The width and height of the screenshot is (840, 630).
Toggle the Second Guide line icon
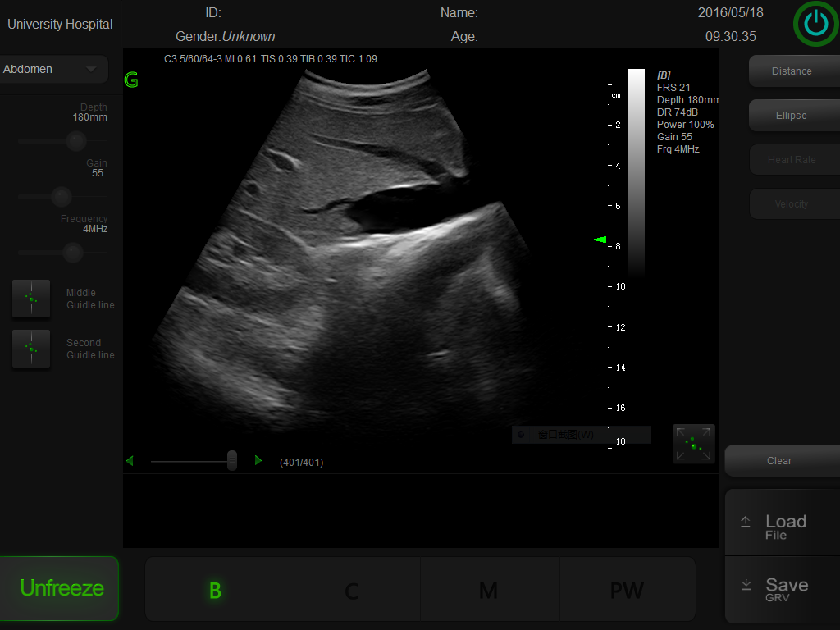tap(31, 348)
